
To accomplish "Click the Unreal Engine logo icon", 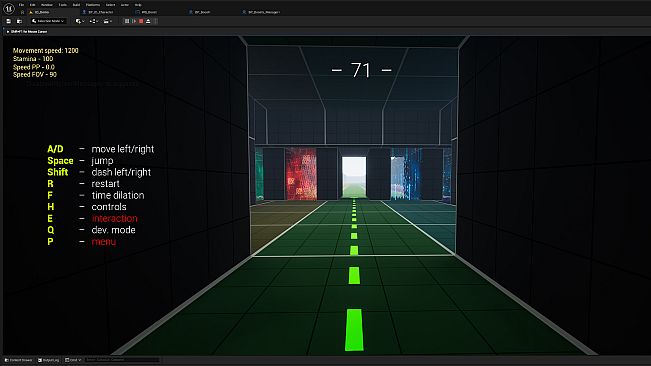I will (x=9, y=8).
